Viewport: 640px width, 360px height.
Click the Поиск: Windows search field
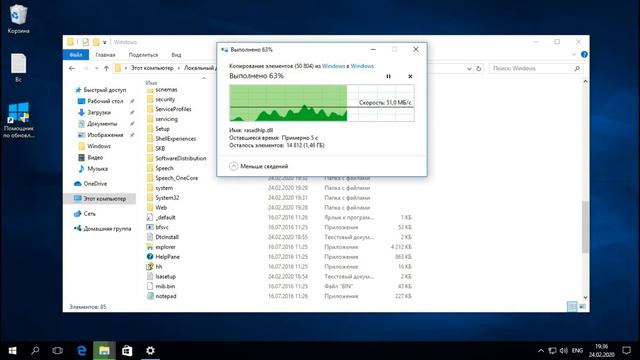point(536,69)
